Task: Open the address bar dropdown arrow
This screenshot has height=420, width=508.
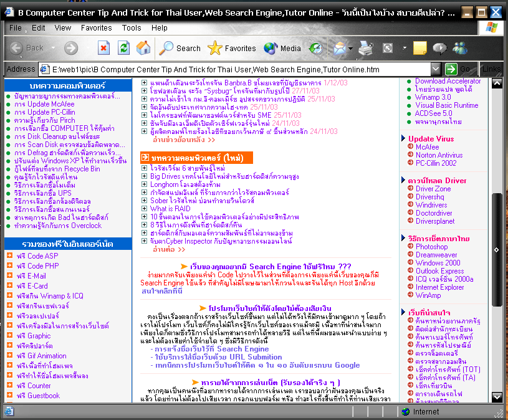Action: coord(436,69)
